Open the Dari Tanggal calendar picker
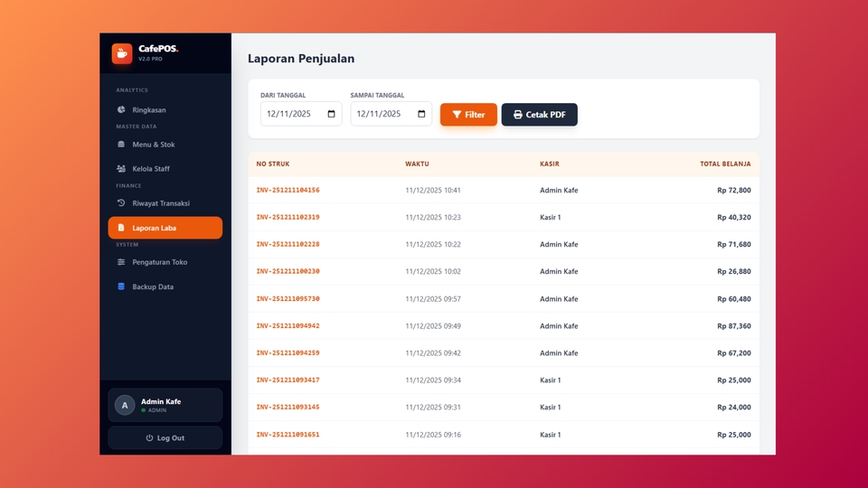868x488 pixels. point(332,115)
